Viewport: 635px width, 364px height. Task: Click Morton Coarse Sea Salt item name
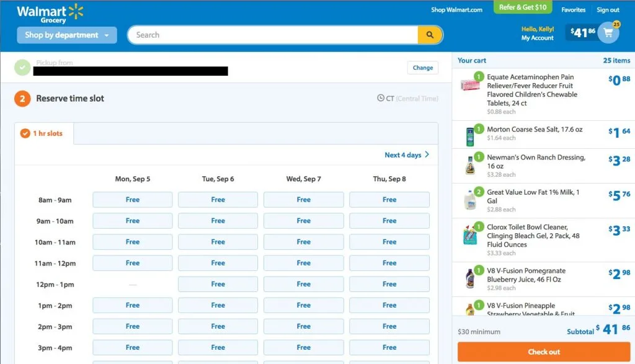click(x=535, y=129)
